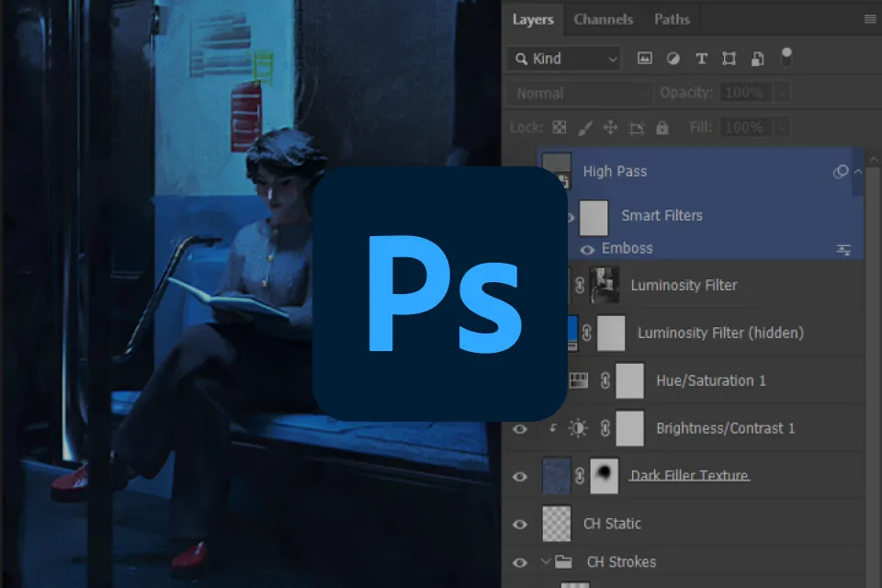Switch to the Channels tab

603,19
